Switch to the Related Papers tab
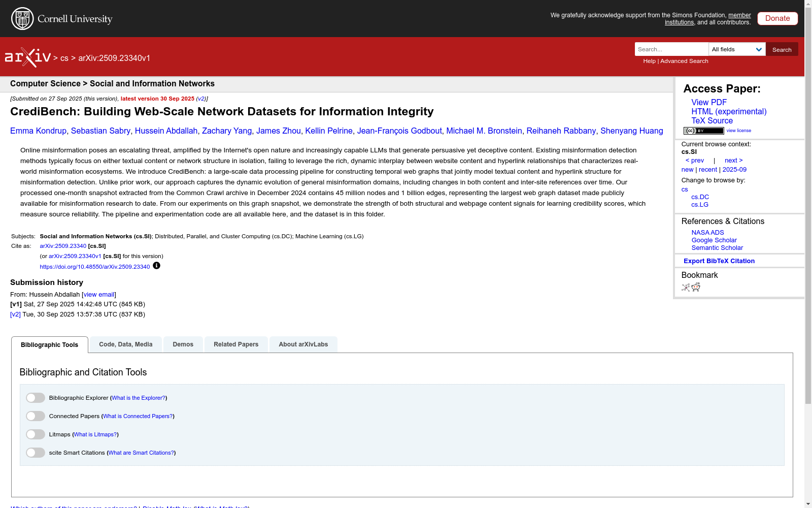The image size is (812, 508). [236, 344]
